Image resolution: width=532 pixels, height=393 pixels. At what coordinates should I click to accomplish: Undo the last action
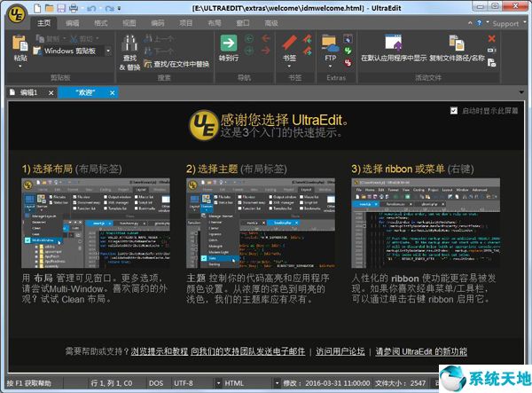click(x=91, y=8)
